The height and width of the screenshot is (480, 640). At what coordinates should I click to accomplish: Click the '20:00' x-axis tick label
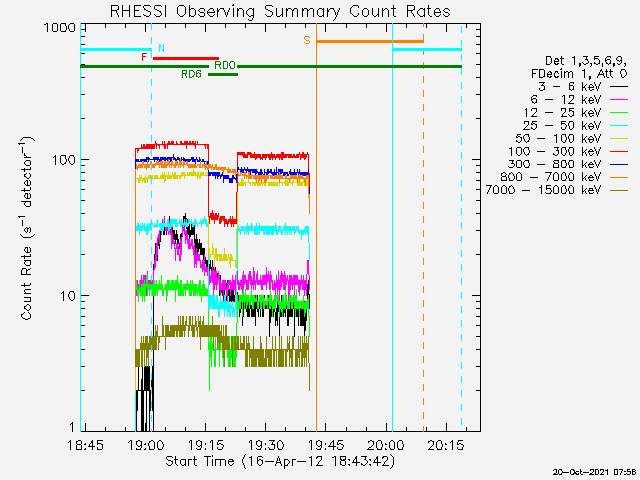(386, 445)
